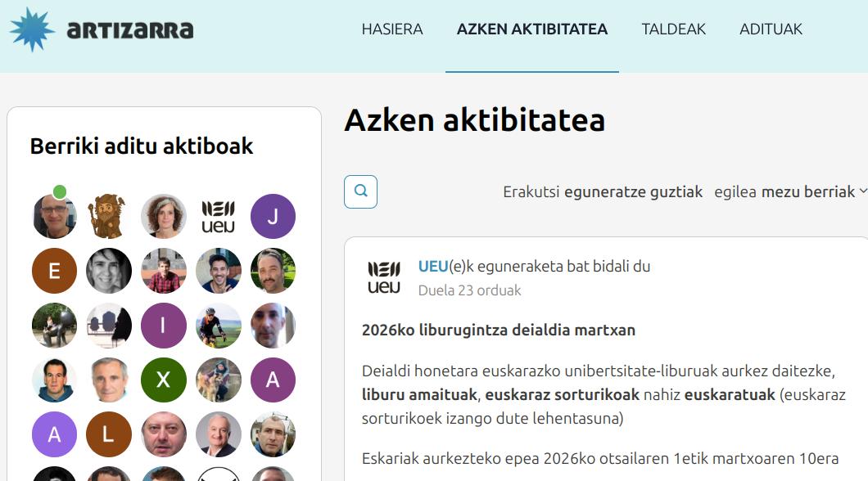Expand the 'eguneratze guztiak' filter dropdown
Image resolution: width=868 pixels, height=481 pixels.
[x=633, y=192]
